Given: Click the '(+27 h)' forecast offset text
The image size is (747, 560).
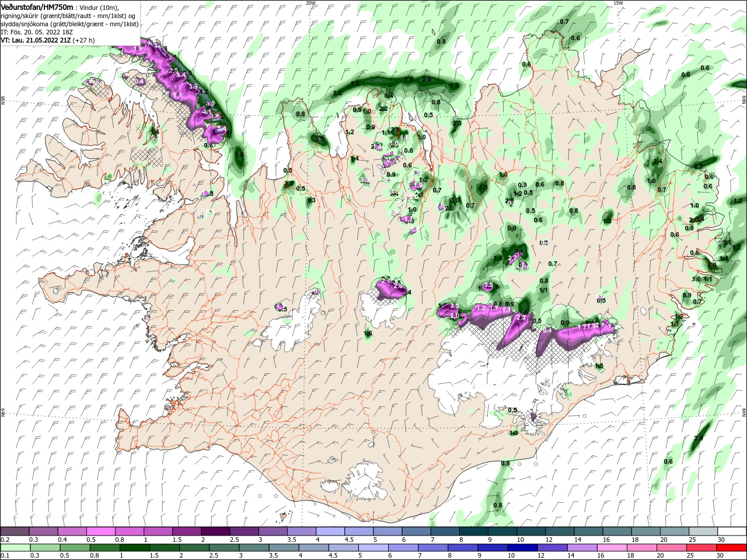Looking at the screenshot, I should (84, 40).
